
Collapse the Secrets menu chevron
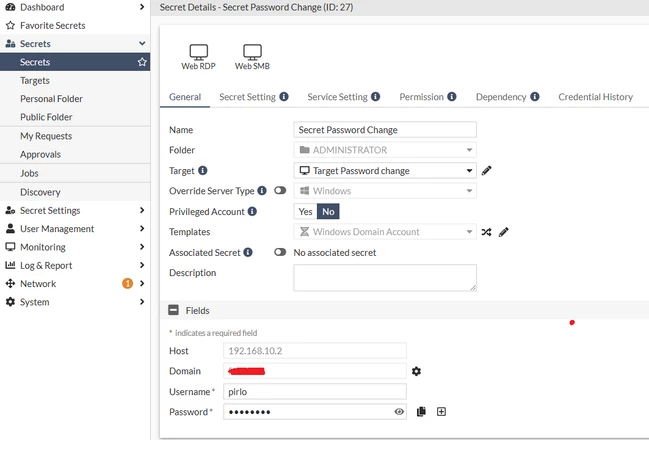tap(142, 43)
